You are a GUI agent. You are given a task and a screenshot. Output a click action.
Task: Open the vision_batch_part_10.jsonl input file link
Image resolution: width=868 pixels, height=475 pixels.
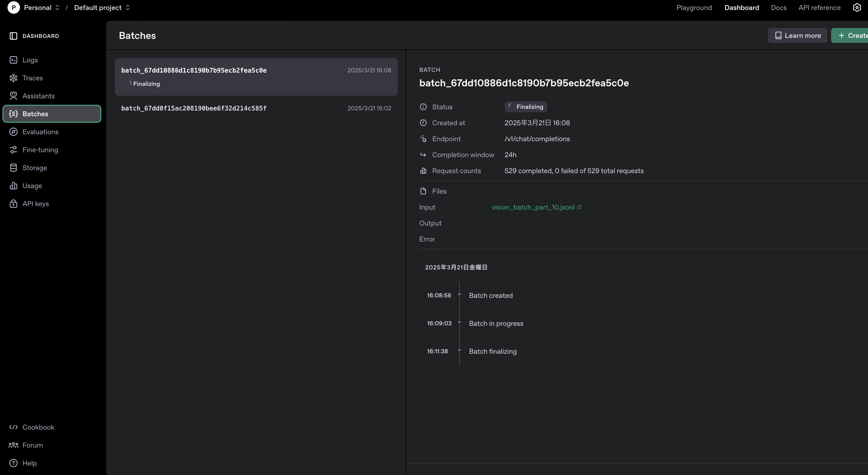point(533,207)
